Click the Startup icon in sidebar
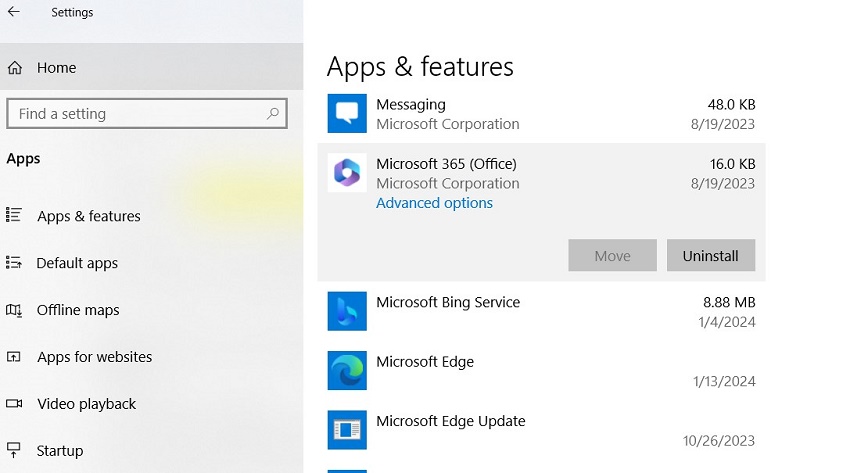Screen dimensions: 850x473 point(14,450)
